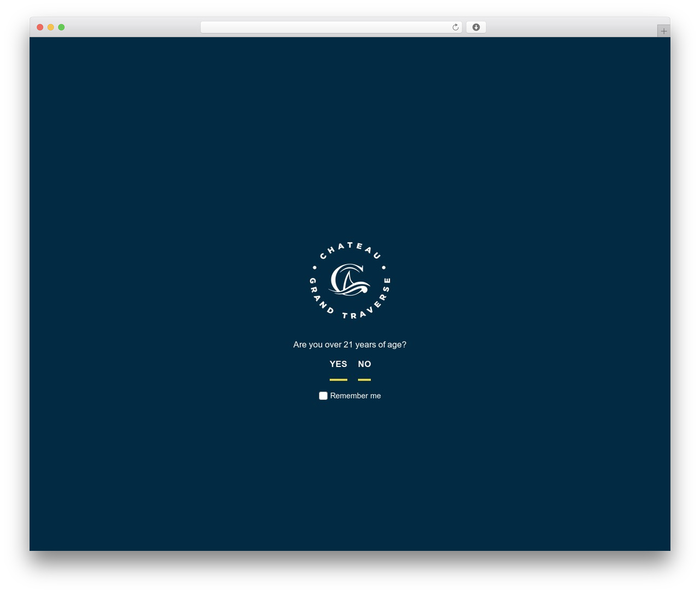Focus the browser address bar
700x593 pixels.
(x=331, y=27)
